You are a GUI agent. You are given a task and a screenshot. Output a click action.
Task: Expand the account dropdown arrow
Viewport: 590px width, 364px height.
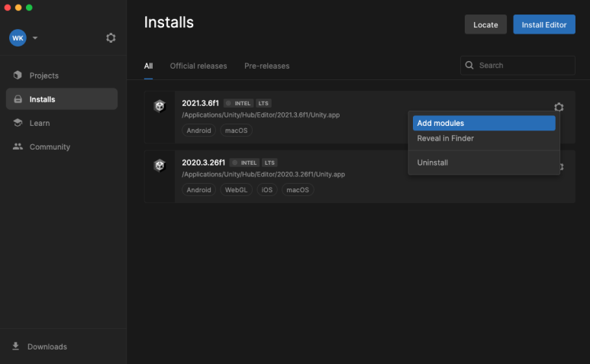tap(35, 38)
